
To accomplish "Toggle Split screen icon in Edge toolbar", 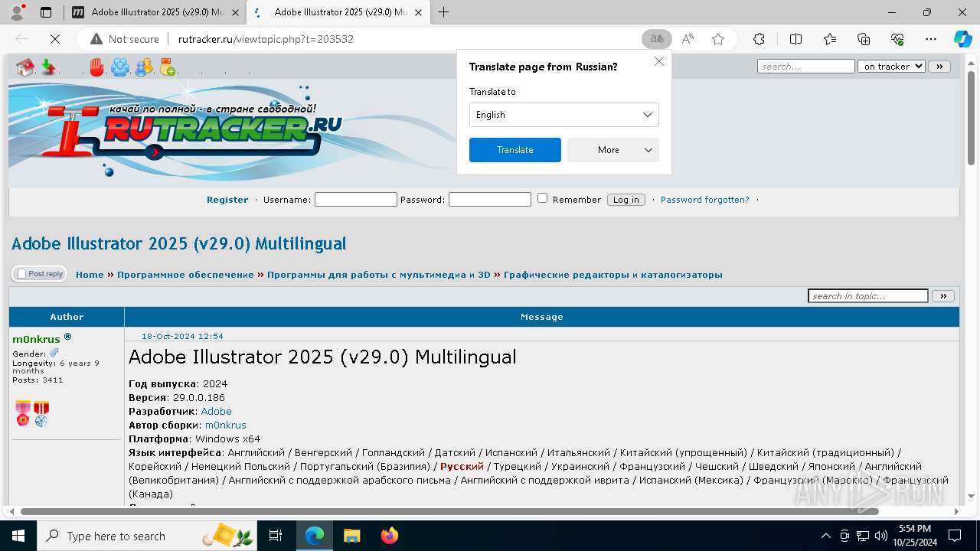I will click(x=795, y=39).
